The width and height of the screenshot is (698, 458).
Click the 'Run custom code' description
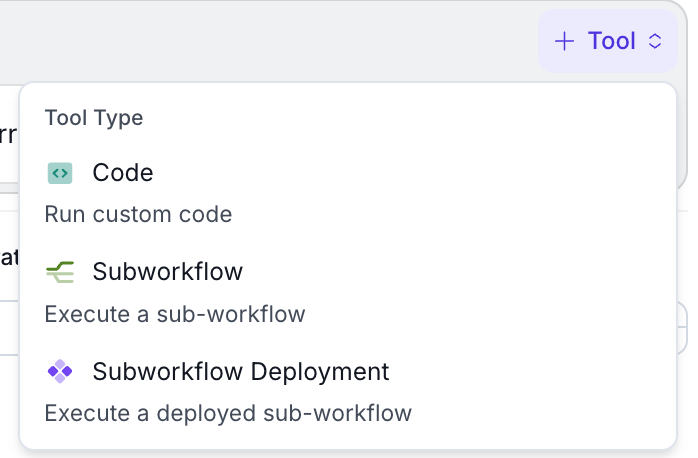[138, 215]
